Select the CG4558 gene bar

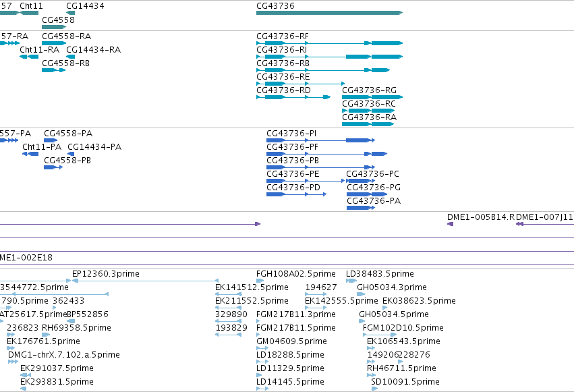(54, 27)
